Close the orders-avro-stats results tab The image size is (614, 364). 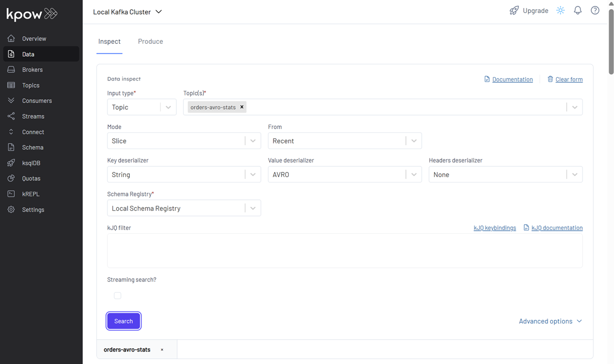pos(162,349)
